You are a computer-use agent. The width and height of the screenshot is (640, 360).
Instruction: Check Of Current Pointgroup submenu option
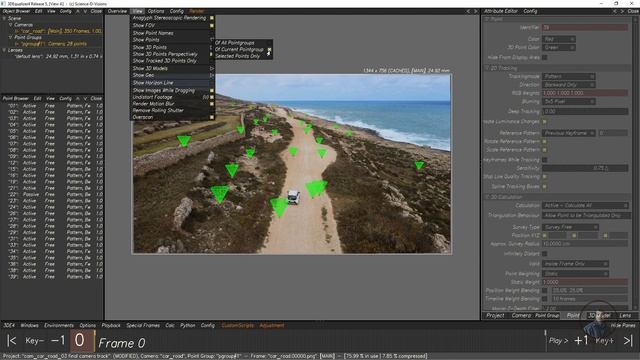269,49
